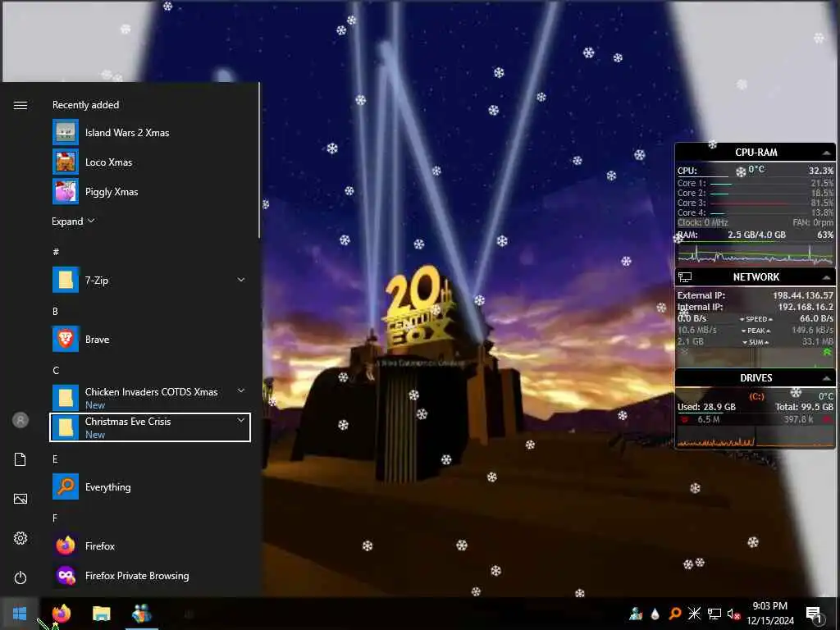Click the Internal IP value 192.168.16.2
The width and height of the screenshot is (840, 630).
[806, 307]
